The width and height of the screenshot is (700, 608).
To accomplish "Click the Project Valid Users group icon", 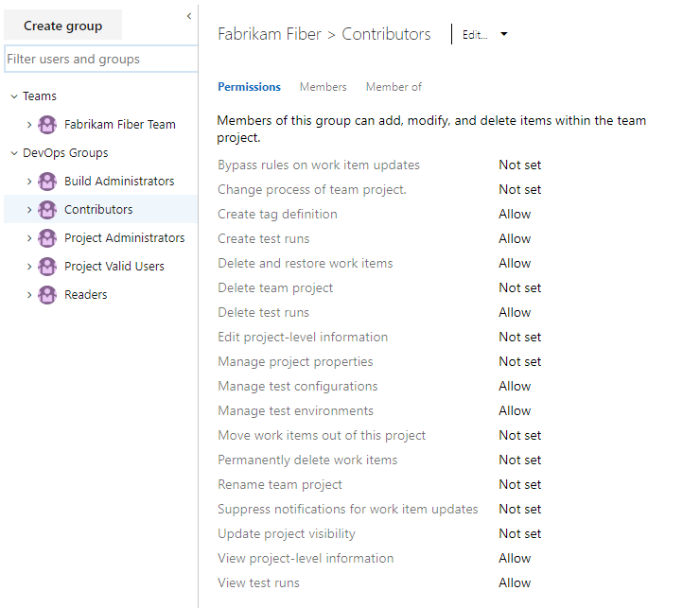I will point(47,267).
